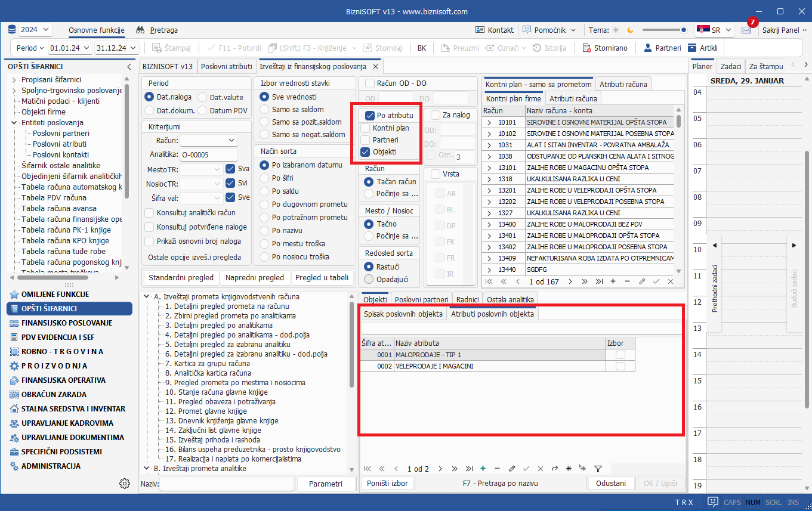Select the Samo sa saldom radio button
The width and height of the screenshot is (812, 511).
264,110
